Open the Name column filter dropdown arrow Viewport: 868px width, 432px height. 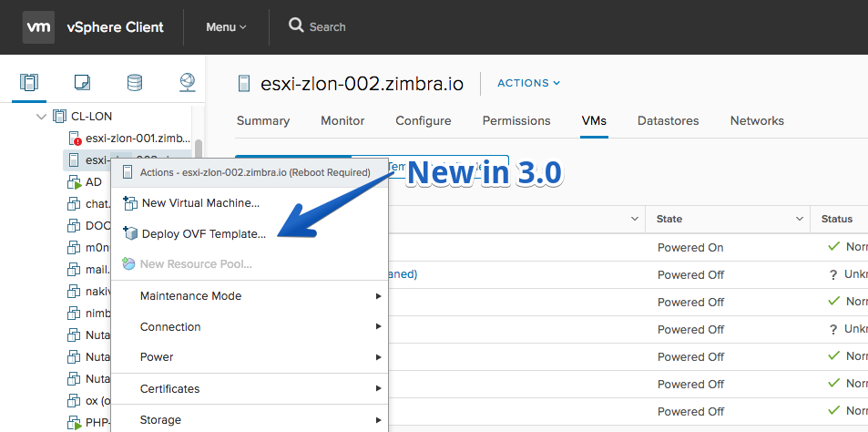[635, 220]
